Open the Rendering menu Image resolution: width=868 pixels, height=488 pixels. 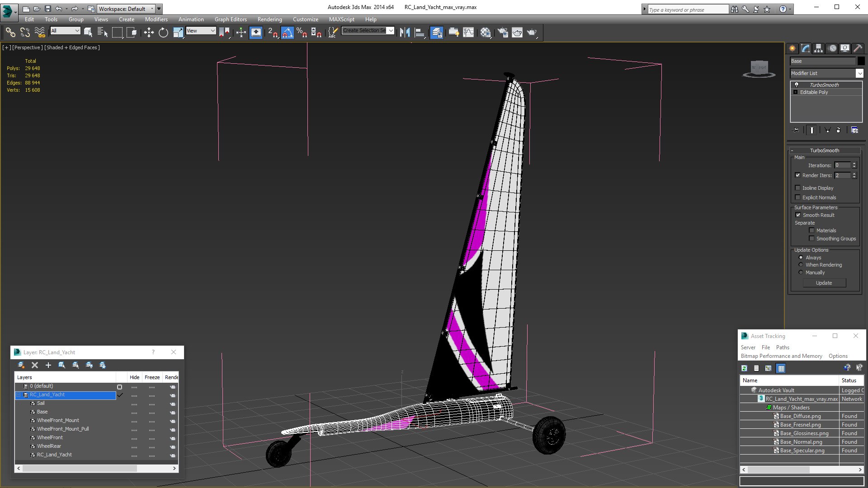pos(269,19)
